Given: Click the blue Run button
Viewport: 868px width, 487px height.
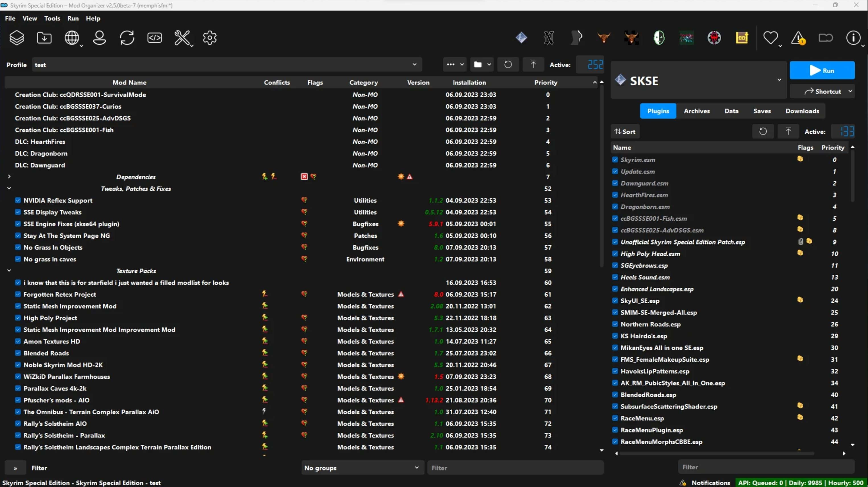Looking at the screenshot, I should pos(822,71).
